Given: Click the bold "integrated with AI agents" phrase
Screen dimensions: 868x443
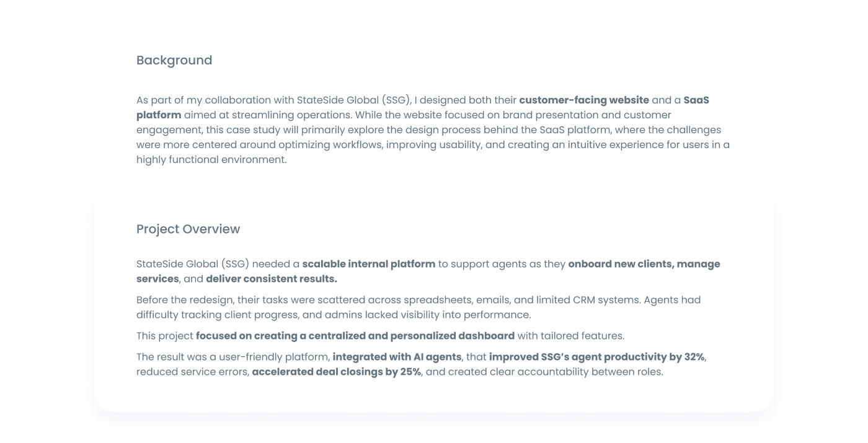Looking at the screenshot, I should tap(397, 357).
